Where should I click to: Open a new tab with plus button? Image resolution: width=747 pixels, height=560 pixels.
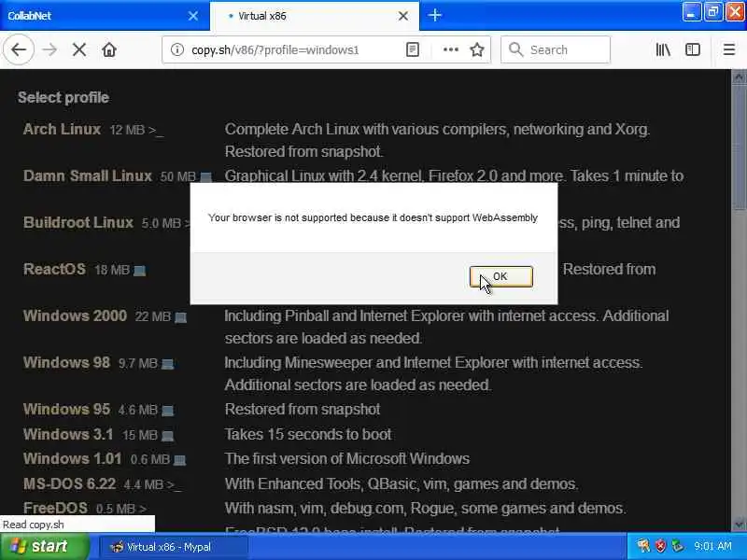click(434, 15)
